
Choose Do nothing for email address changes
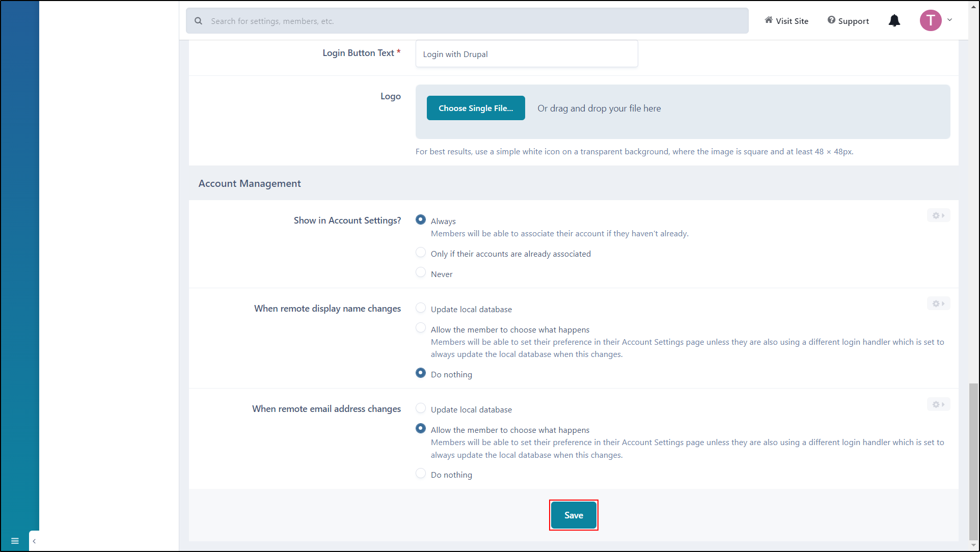pos(421,474)
